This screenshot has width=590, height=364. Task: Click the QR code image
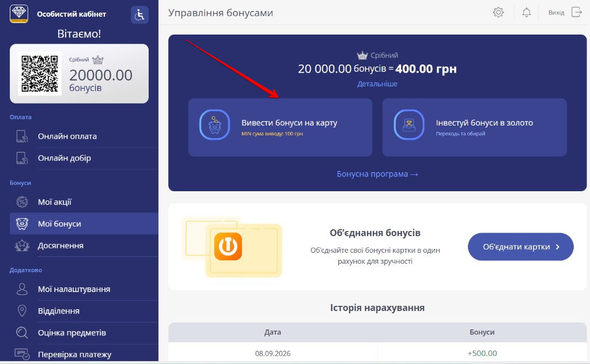point(40,74)
